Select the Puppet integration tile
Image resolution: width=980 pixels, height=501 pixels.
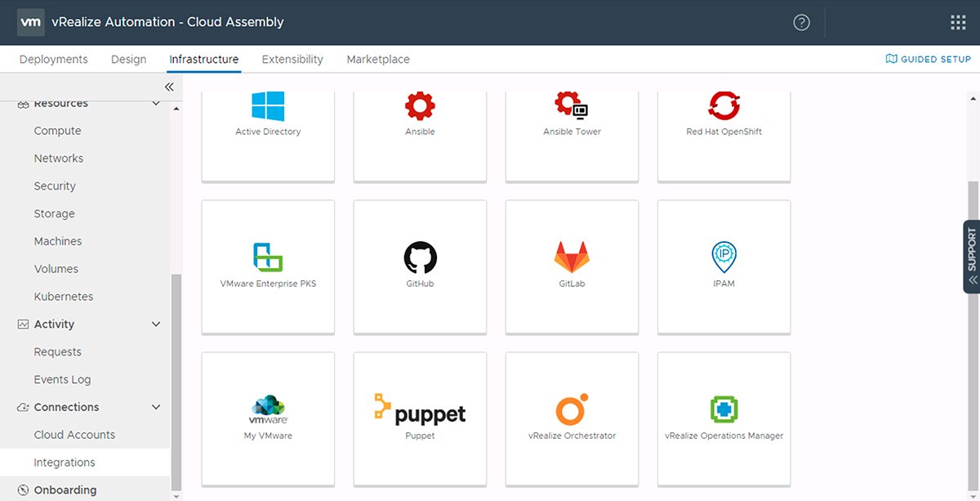coord(419,417)
